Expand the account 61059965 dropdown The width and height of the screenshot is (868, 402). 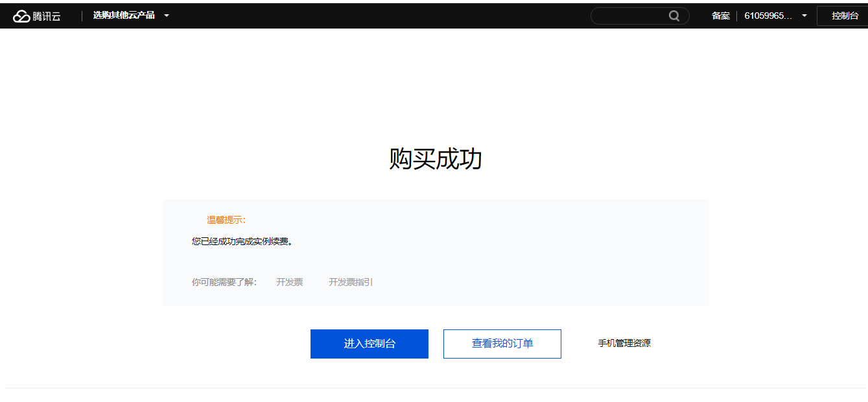click(x=775, y=16)
